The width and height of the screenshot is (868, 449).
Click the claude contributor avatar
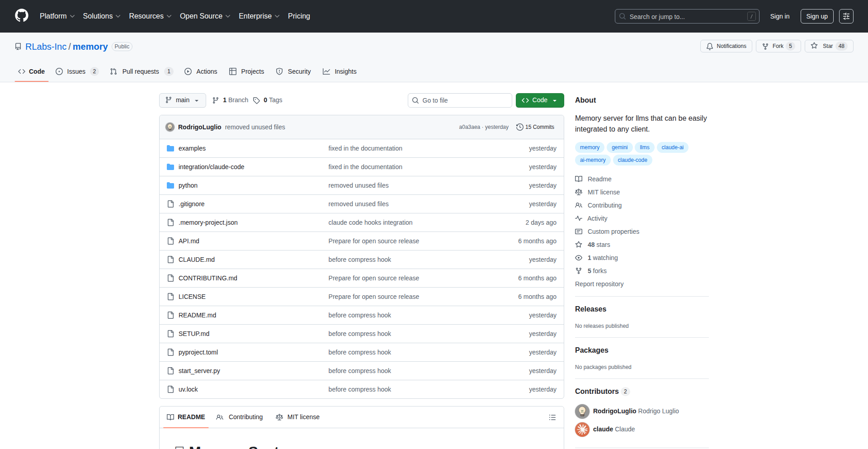pos(582,429)
